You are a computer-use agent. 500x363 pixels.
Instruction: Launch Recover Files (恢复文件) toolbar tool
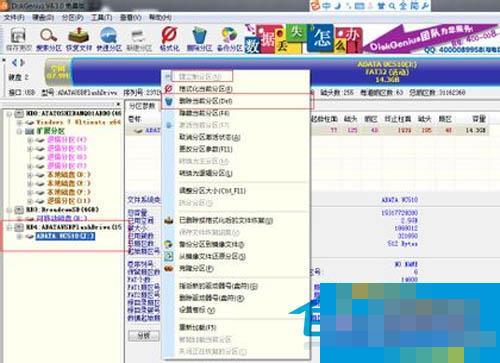(79, 39)
